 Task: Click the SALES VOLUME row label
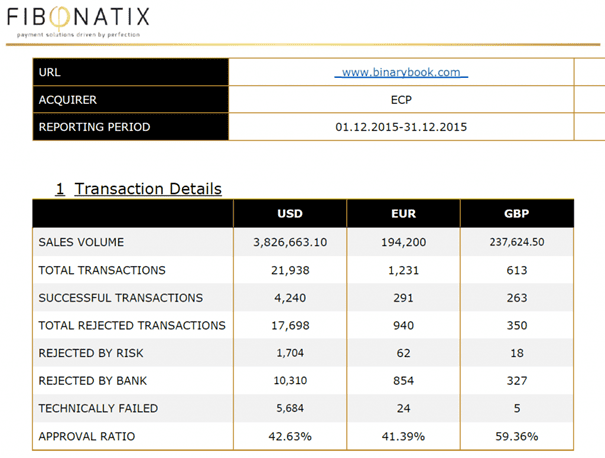(x=81, y=242)
